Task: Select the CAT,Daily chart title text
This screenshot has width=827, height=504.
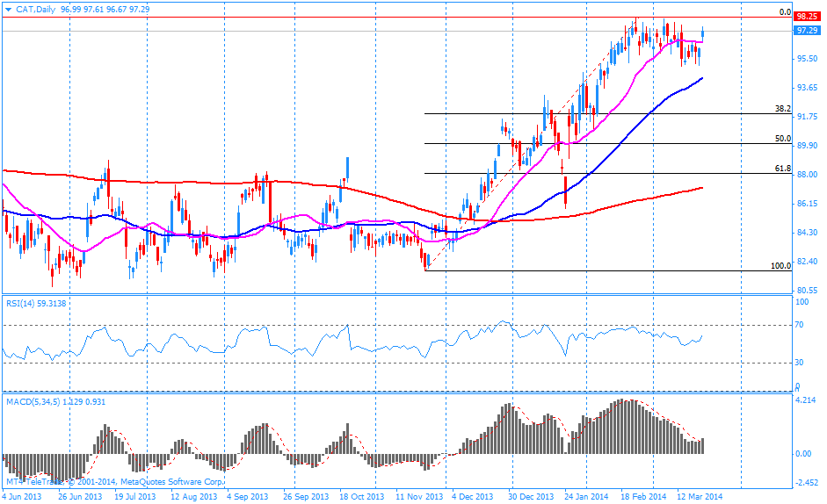Action: pos(35,10)
